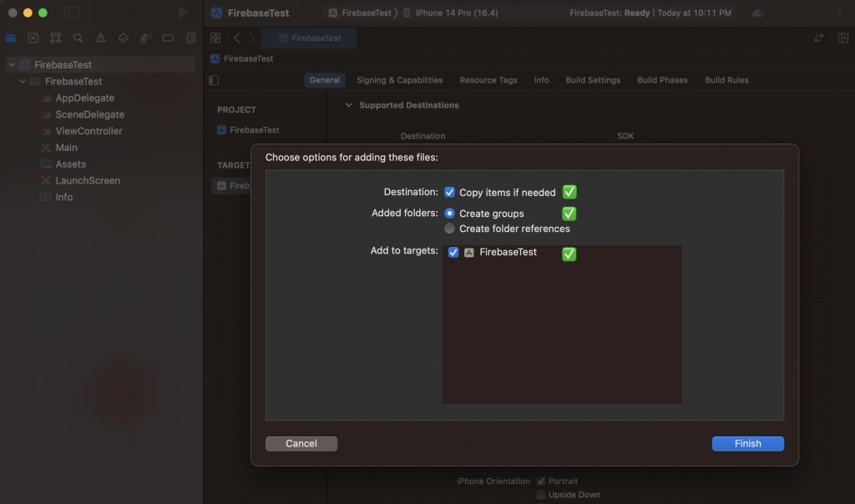
Task: Open the Breakpoint navigator icon
Action: (x=168, y=38)
